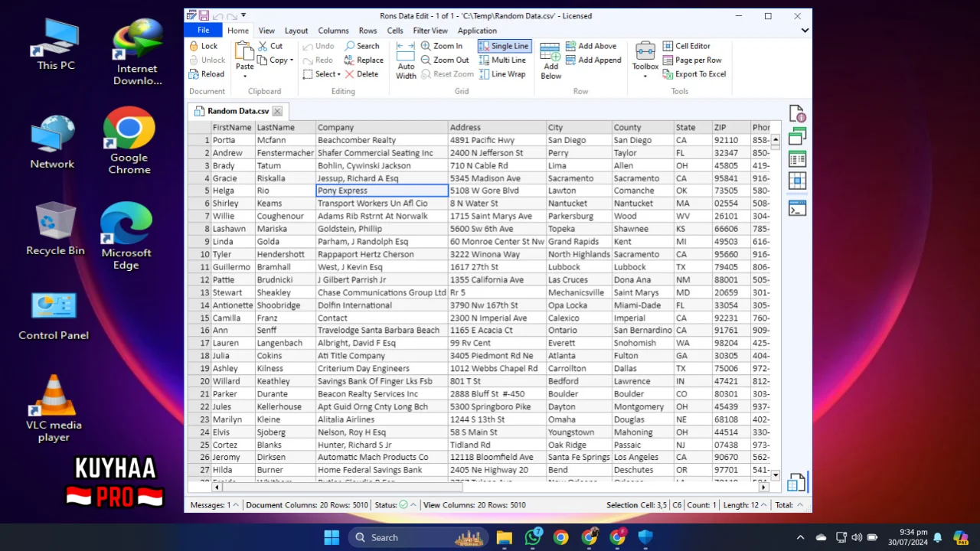Click the vertical scrollbar down arrow
Image resolution: width=980 pixels, height=551 pixels.
tap(776, 475)
